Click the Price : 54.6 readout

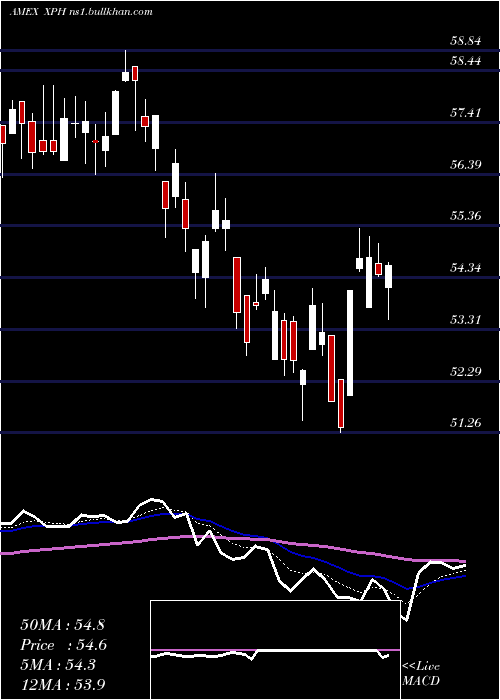coord(64,645)
